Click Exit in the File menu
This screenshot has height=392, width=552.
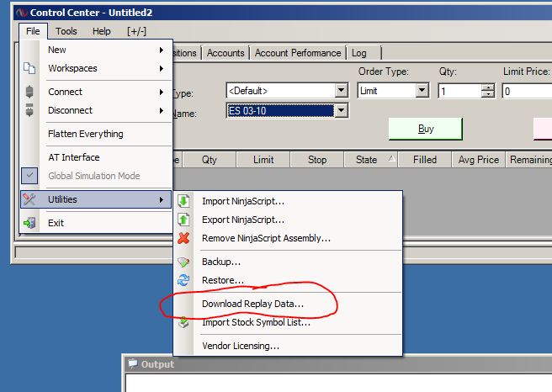click(x=96, y=223)
